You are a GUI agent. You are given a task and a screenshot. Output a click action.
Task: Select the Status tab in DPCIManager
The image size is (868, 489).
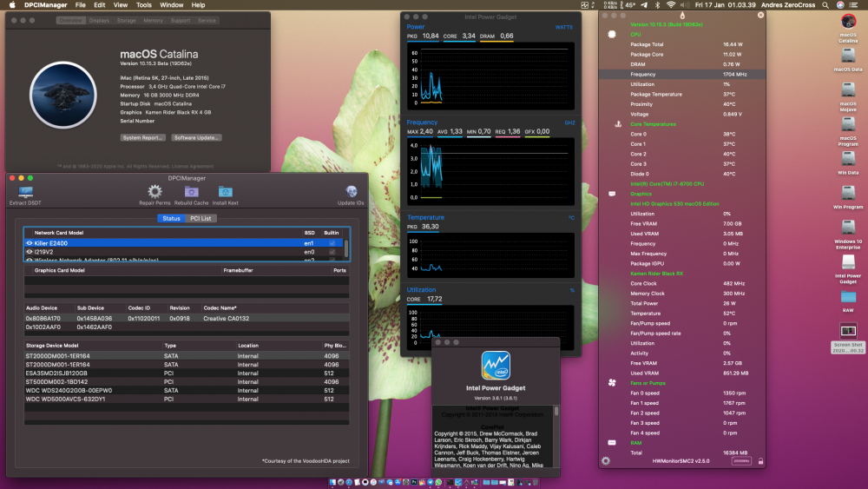pos(171,218)
